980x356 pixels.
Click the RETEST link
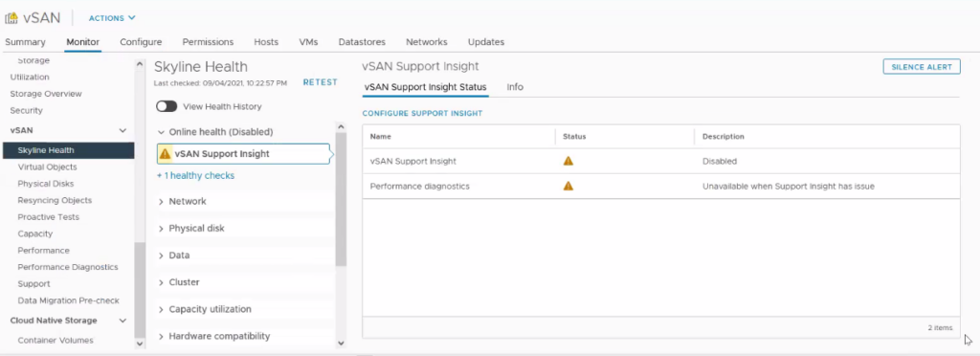click(320, 82)
